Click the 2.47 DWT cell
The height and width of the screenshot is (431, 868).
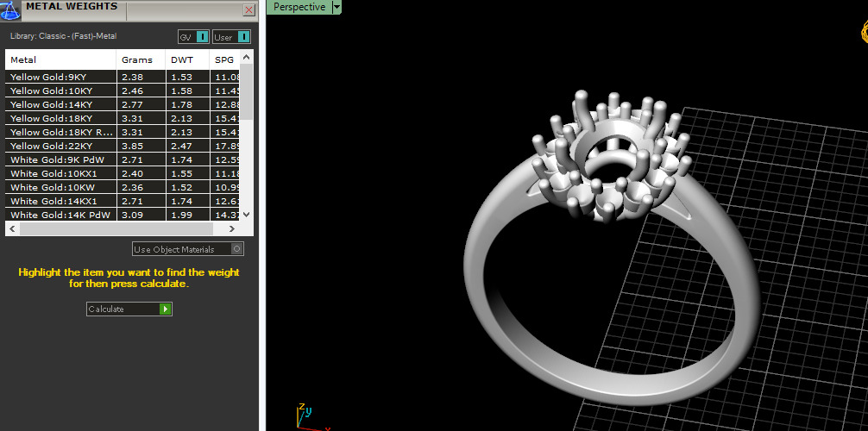[x=187, y=146]
